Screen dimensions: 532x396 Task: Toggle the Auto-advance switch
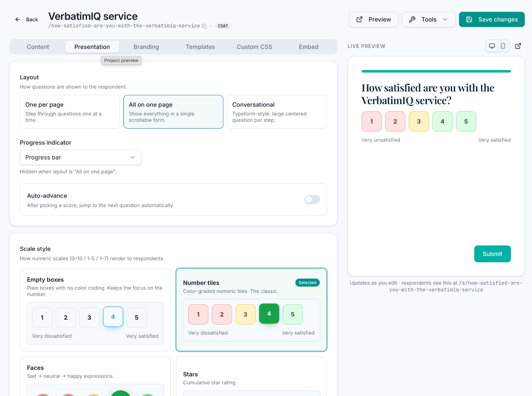(x=312, y=199)
